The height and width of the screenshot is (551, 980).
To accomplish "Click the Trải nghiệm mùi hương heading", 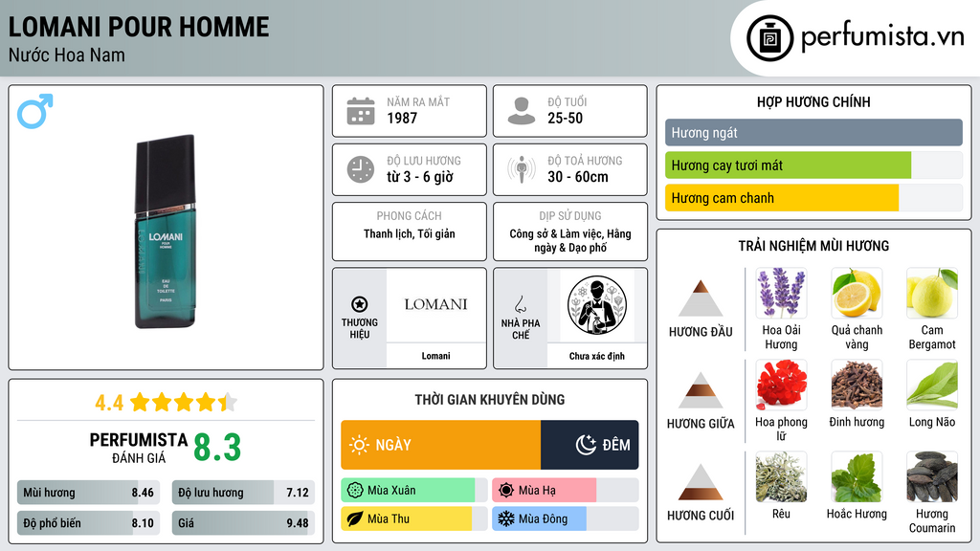I will click(x=813, y=246).
